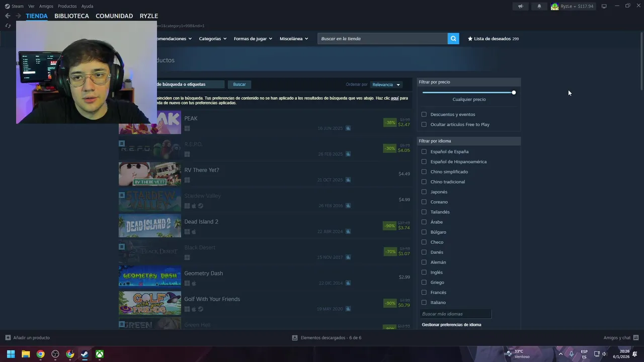The image size is (644, 362).
Task: Open the Ayuda menu
Action: (x=87, y=7)
